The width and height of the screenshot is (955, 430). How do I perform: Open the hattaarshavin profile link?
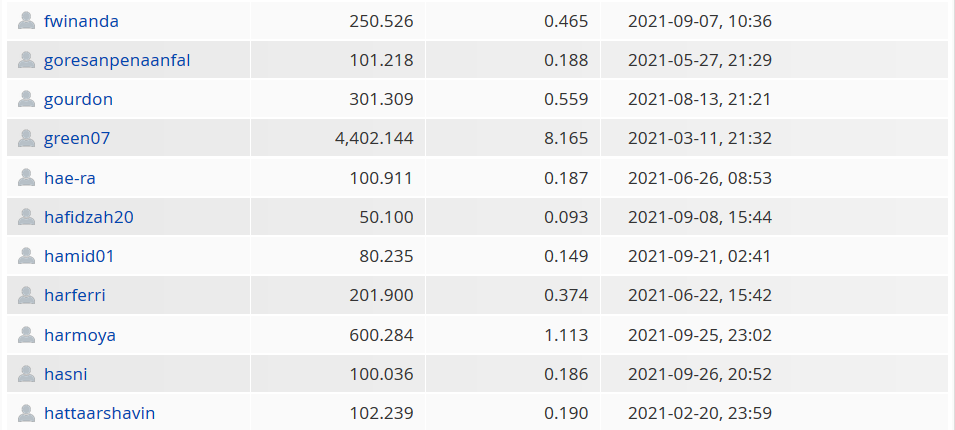(x=99, y=414)
